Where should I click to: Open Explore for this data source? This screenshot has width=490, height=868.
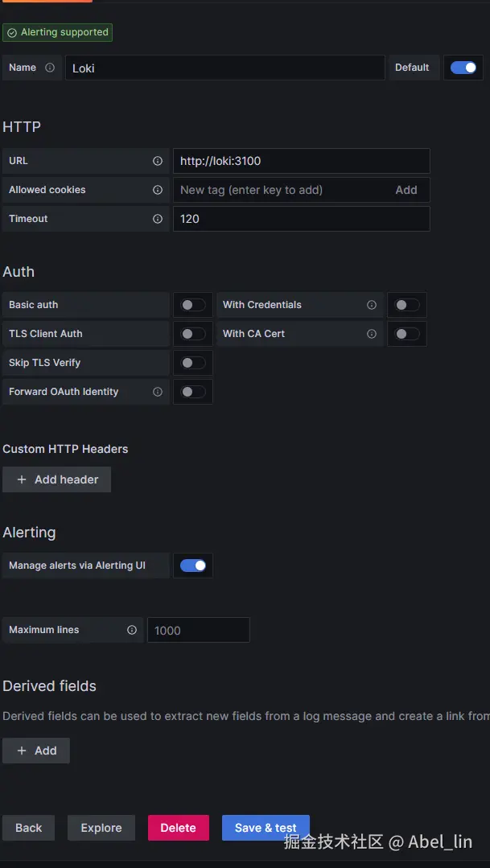point(101,828)
